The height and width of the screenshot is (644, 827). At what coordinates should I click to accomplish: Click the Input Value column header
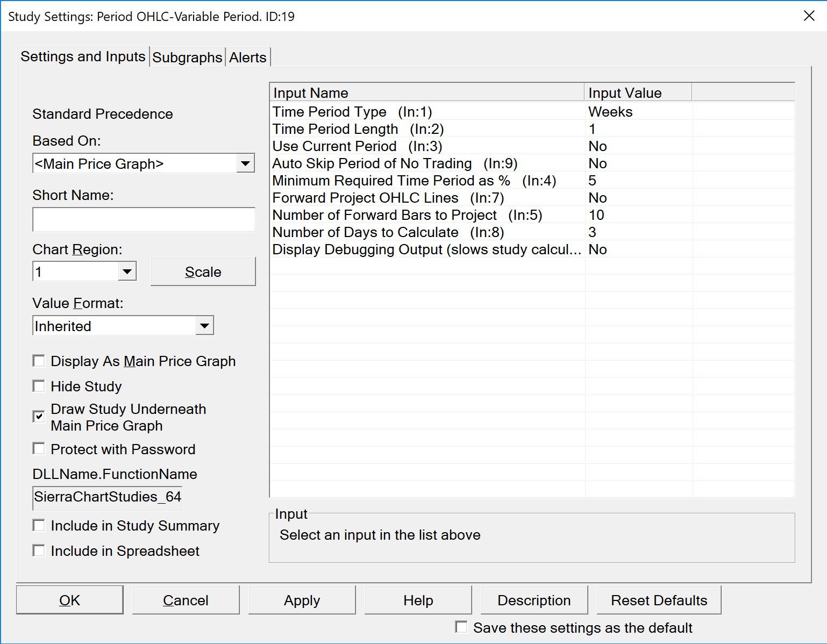click(x=638, y=92)
